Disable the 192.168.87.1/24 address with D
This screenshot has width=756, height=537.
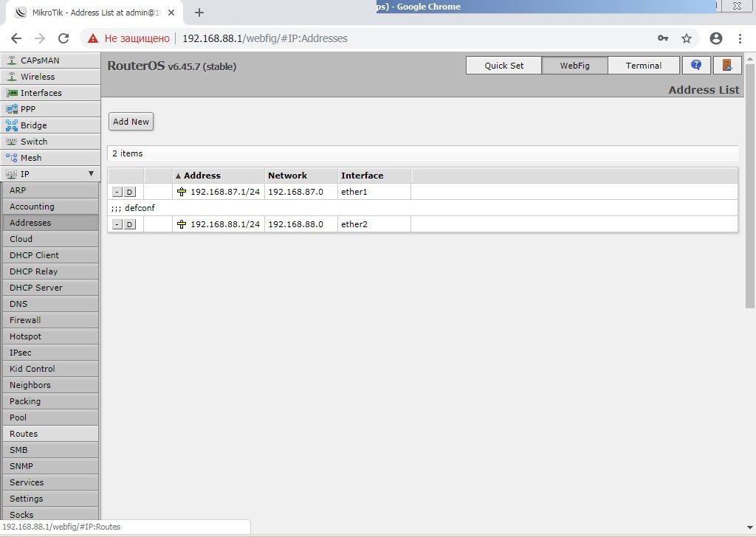[130, 193]
